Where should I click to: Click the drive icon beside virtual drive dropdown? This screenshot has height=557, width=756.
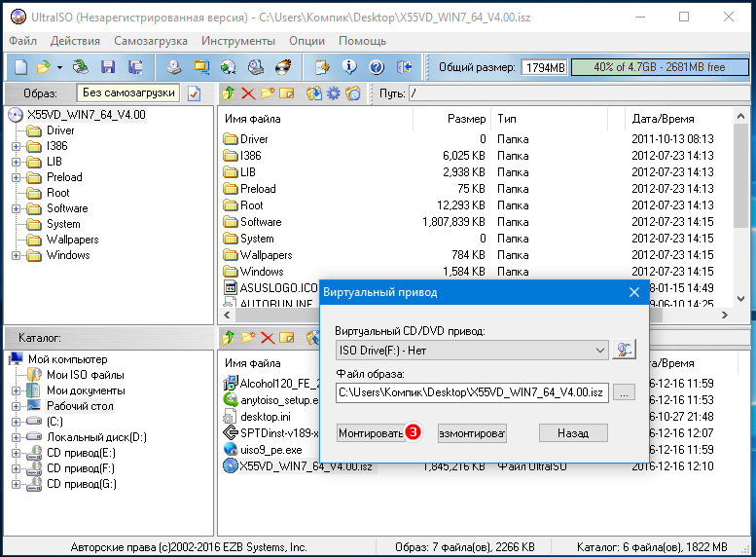[624, 350]
